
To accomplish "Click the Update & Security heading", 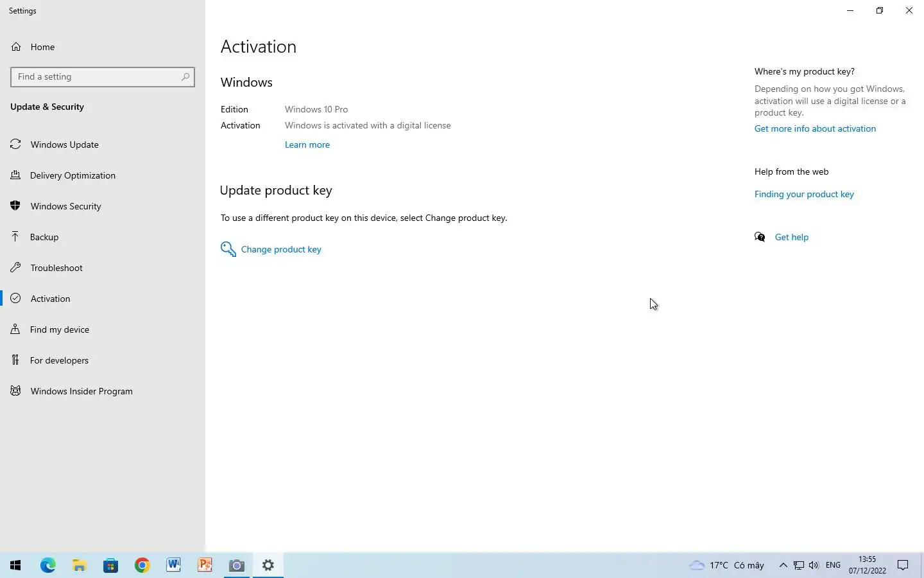I will pos(47,107).
